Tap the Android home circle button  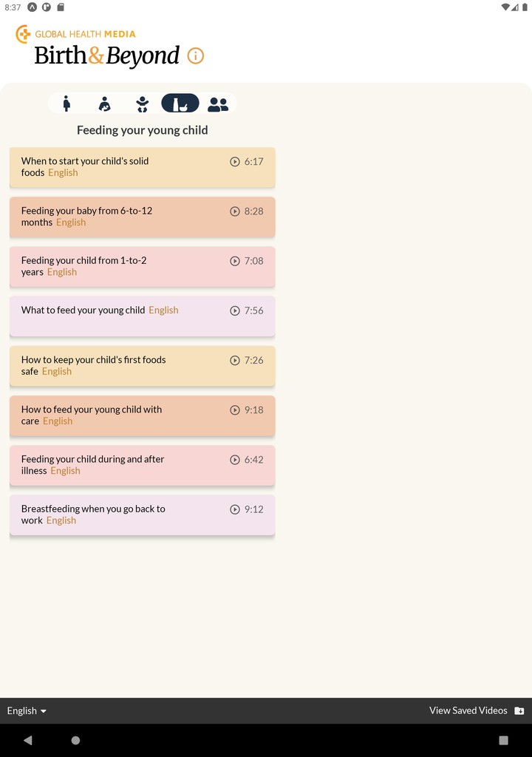(x=75, y=740)
